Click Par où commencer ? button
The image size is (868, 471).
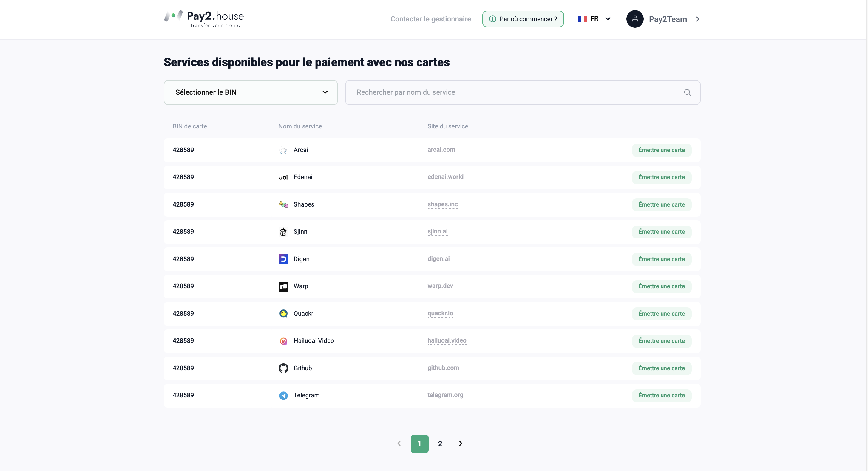pyautogui.click(x=523, y=19)
